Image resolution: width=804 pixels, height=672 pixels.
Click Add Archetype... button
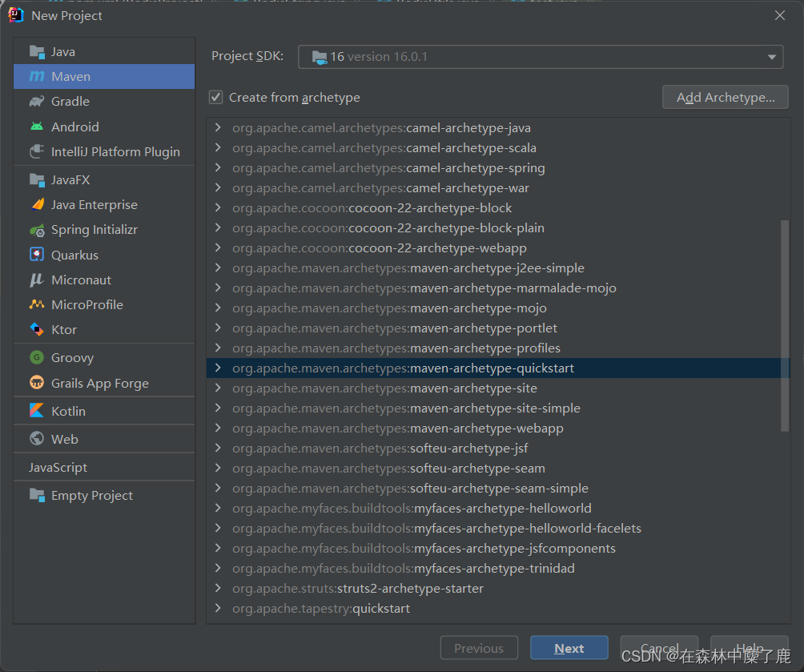click(725, 98)
